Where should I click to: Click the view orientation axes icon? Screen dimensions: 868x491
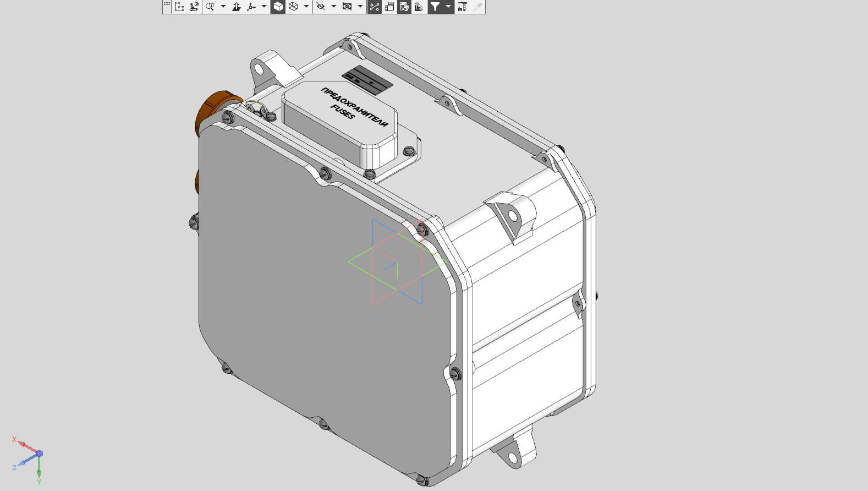coord(251,7)
